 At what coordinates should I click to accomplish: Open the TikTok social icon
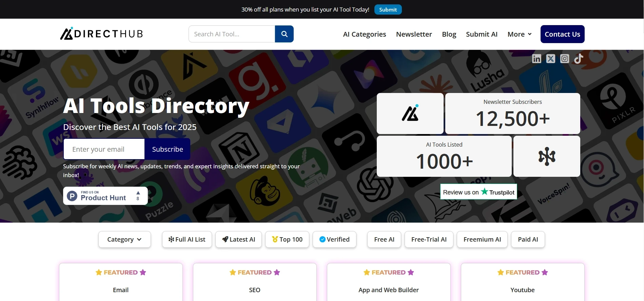pos(579,59)
